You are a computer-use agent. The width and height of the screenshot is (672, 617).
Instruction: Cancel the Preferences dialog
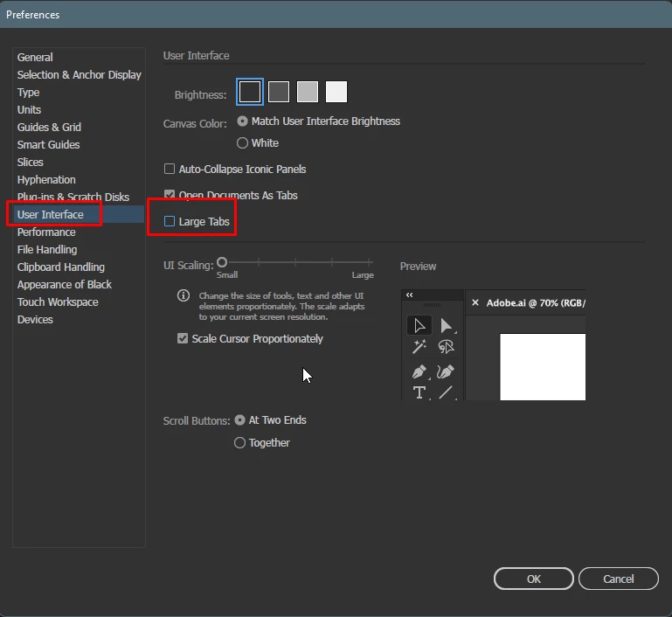click(x=619, y=579)
